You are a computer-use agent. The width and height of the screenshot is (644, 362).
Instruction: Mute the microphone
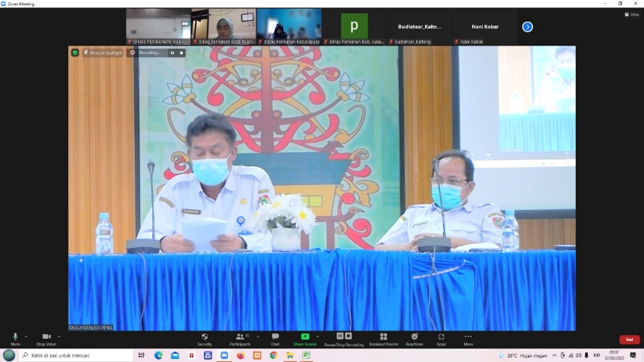(x=15, y=338)
